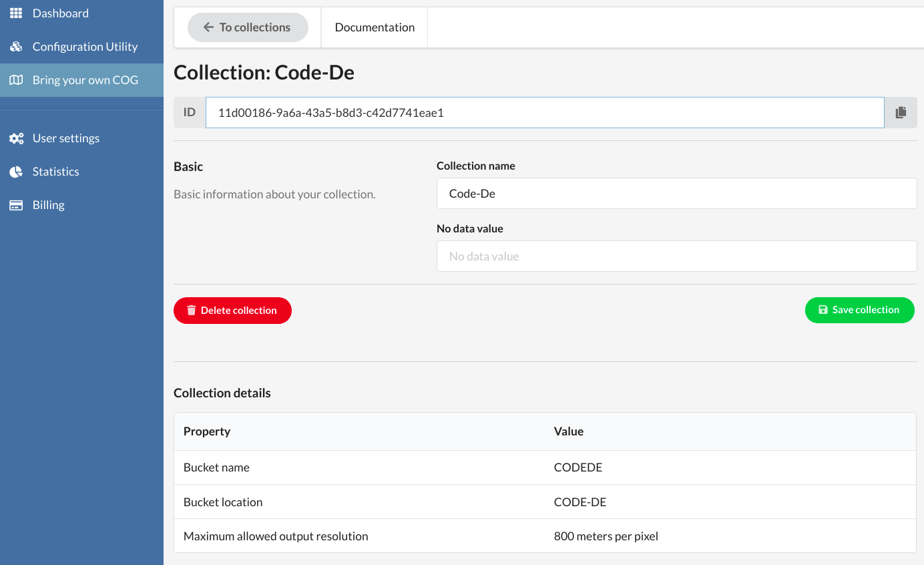Click the ID label beside the identifier
924x565 pixels.
pyautogui.click(x=190, y=113)
